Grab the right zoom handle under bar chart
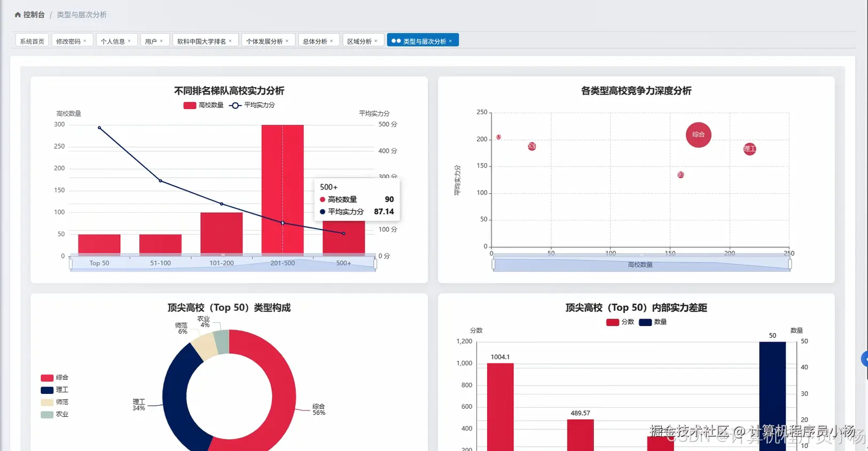 point(376,264)
